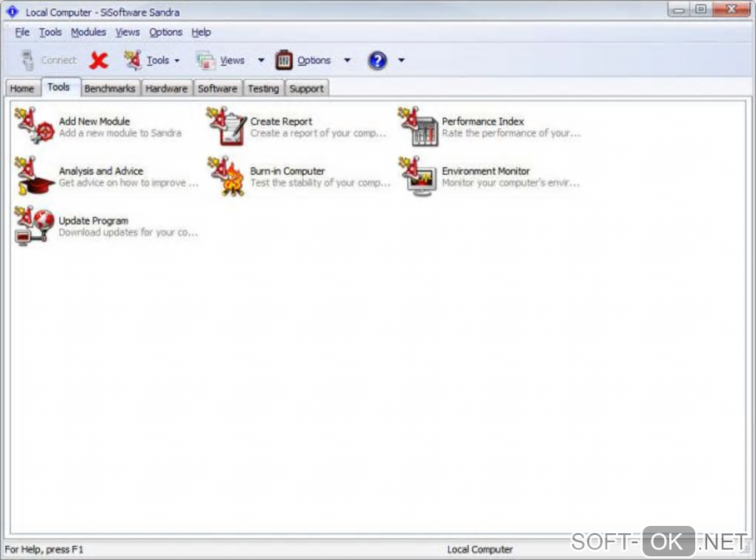Select the Analysis and Advice graduation cap icon
756x560 pixels.
pos(35,176)
